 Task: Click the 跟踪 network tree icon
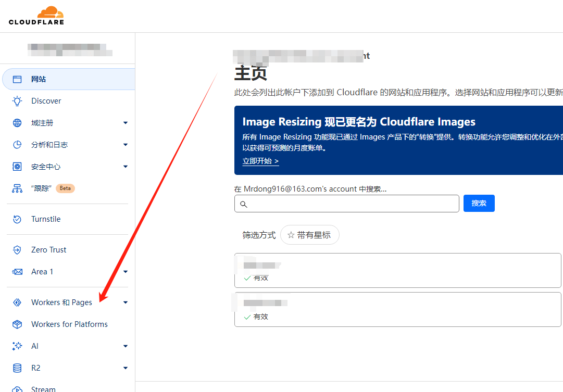pyautogui.click(x=17, y=188)
